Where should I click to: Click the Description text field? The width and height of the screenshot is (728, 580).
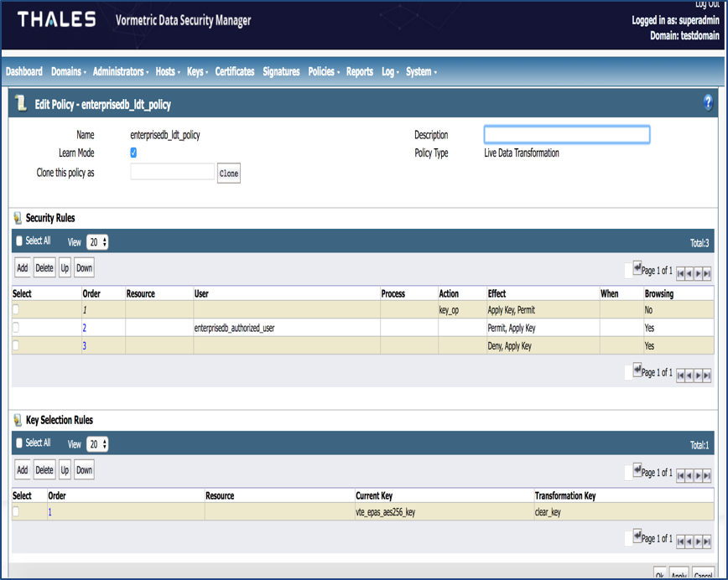(567, 135)
